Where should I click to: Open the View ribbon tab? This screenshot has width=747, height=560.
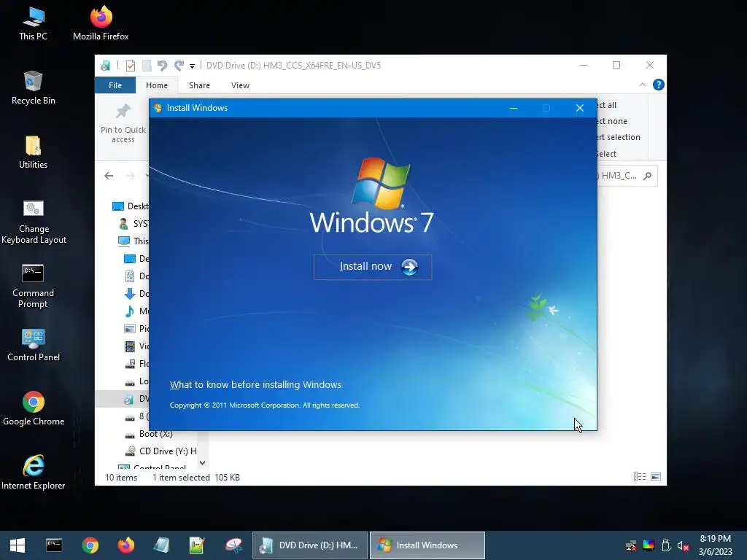[240, 85]
